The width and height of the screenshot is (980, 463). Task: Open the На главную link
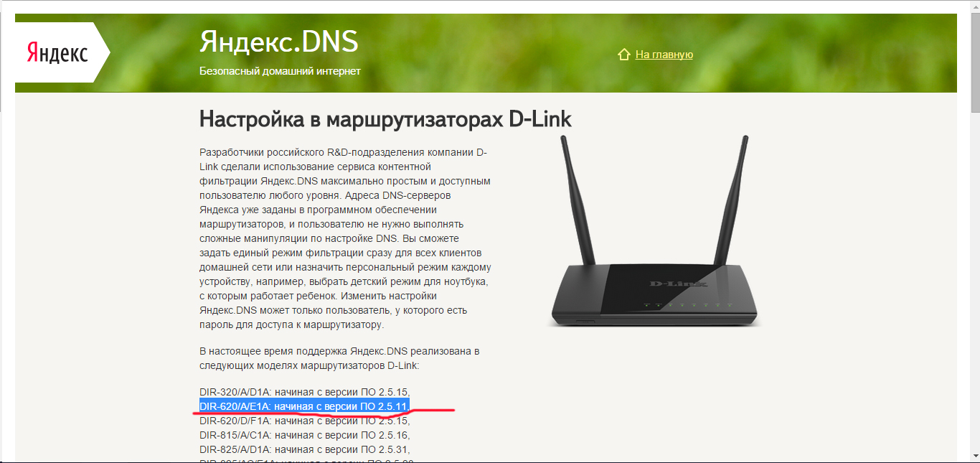(x=664, y=55)
